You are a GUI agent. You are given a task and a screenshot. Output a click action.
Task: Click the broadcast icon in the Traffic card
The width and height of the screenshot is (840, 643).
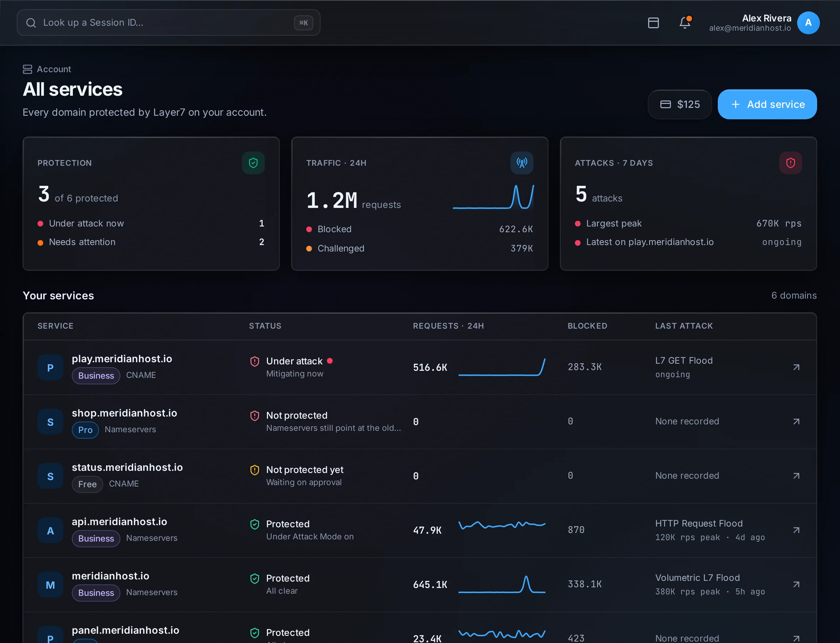click(522, 163)
